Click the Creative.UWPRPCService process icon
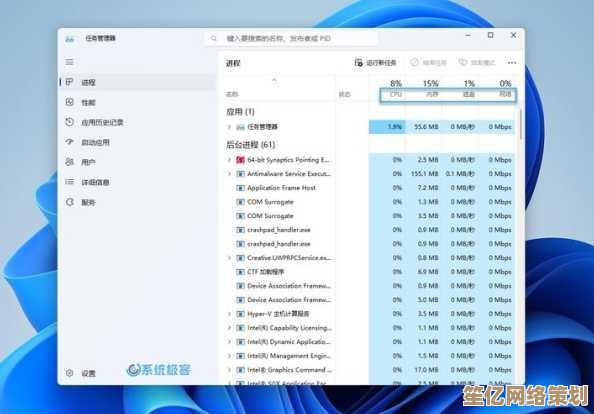The width and height of the screenshot is (594, 414). [x=240, y=258]
